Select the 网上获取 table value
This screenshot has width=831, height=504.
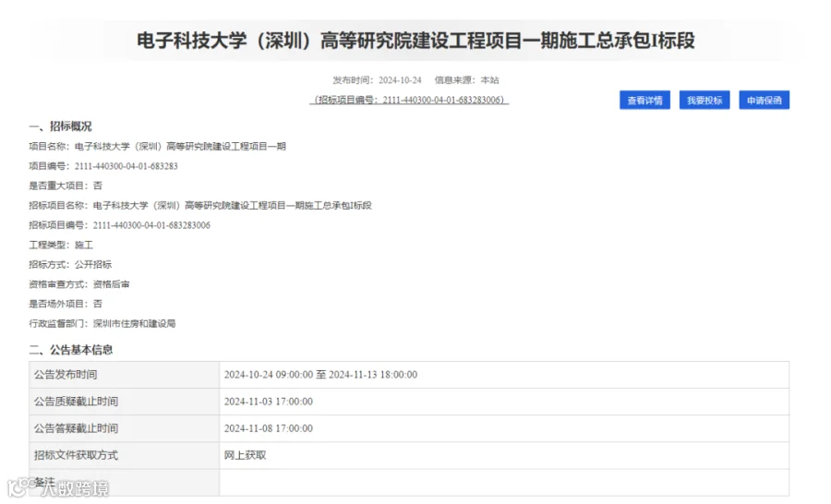tap(245, 455)
